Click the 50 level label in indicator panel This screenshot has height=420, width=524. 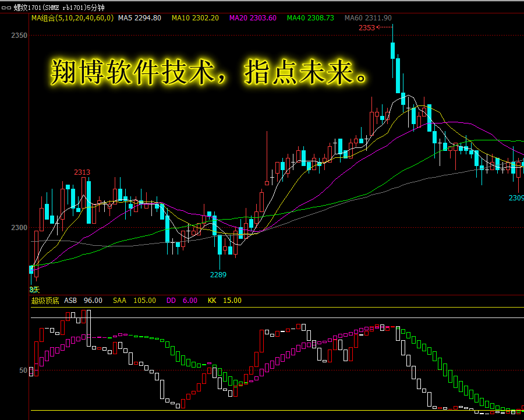(x=23, y=370)
